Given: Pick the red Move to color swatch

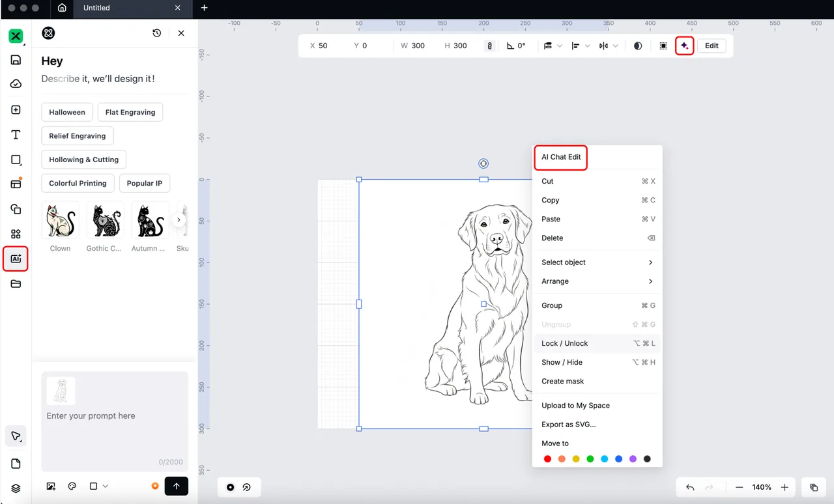Looking at the screenshot, I should tap(547, 459).
